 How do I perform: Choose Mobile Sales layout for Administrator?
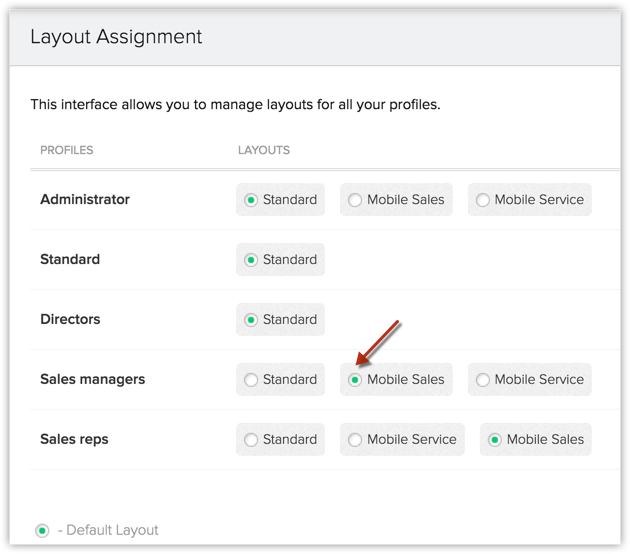coord(355,200)
